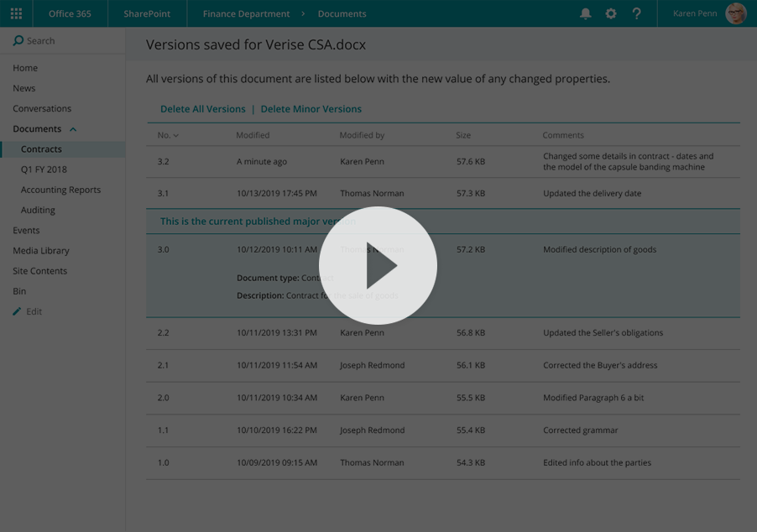Go to Media Library
Viewport: 757px width, 532px height.
click(40, 251)
